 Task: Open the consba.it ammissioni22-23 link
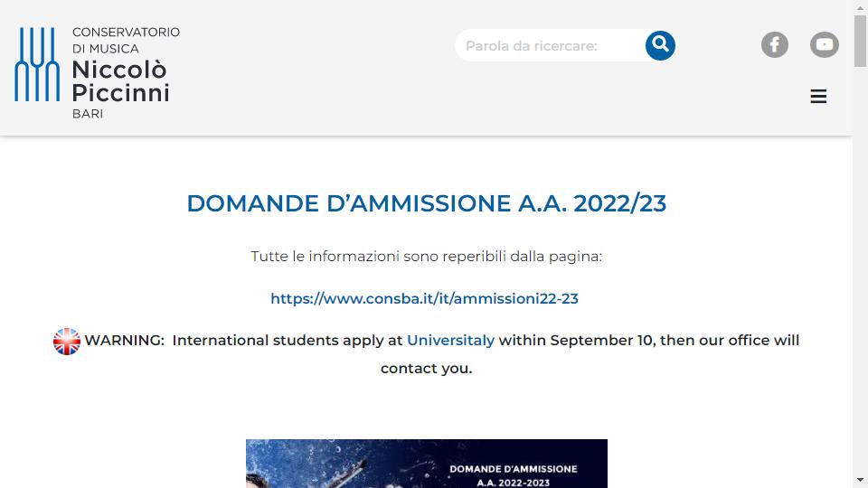click(424, 299)
